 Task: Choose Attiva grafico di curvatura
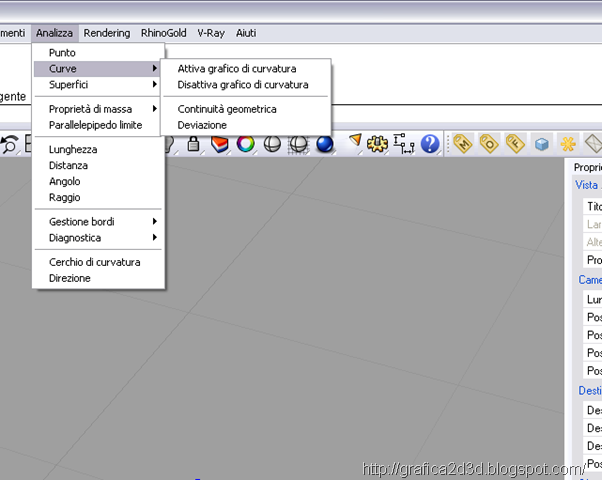coord(237,69)
